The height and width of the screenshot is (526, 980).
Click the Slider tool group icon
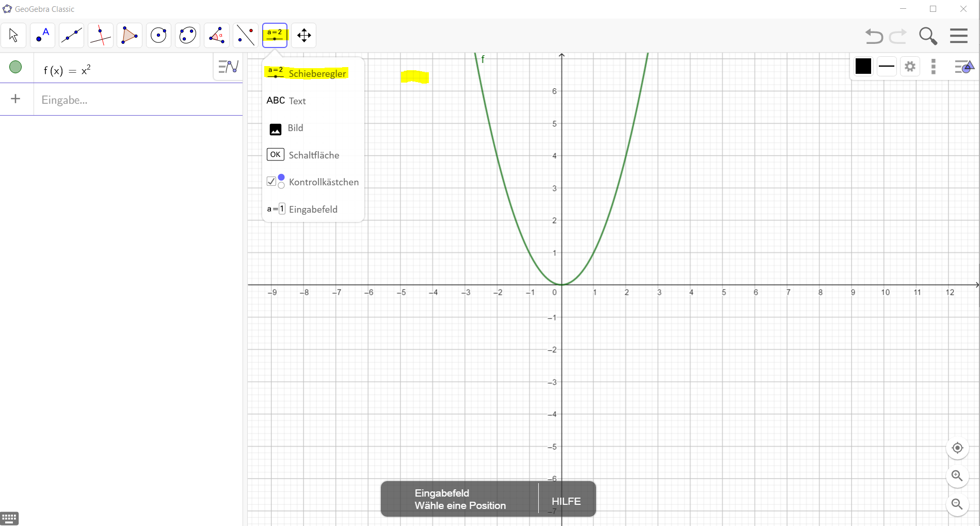pos(275,36)
